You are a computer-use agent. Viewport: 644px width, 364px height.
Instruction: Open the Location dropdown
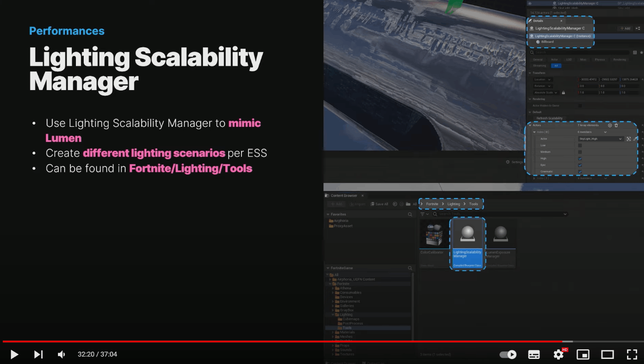tap(543, 80)
